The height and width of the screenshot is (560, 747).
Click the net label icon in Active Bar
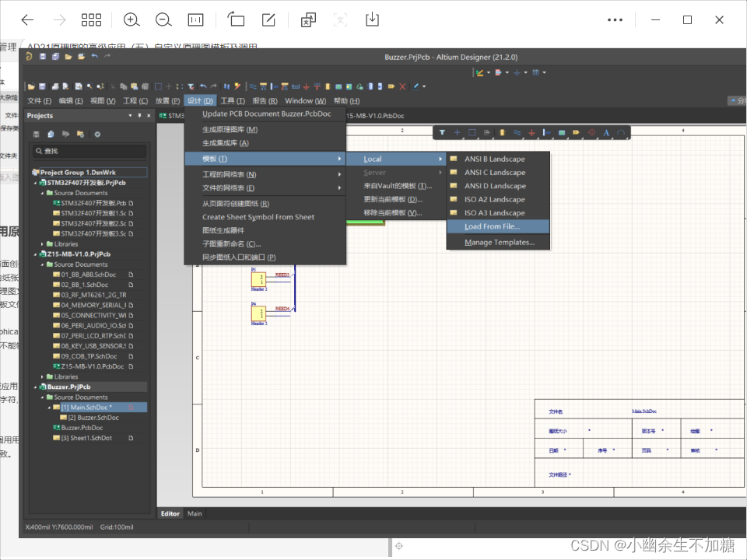pyautogui.click(x=546, y=132)
